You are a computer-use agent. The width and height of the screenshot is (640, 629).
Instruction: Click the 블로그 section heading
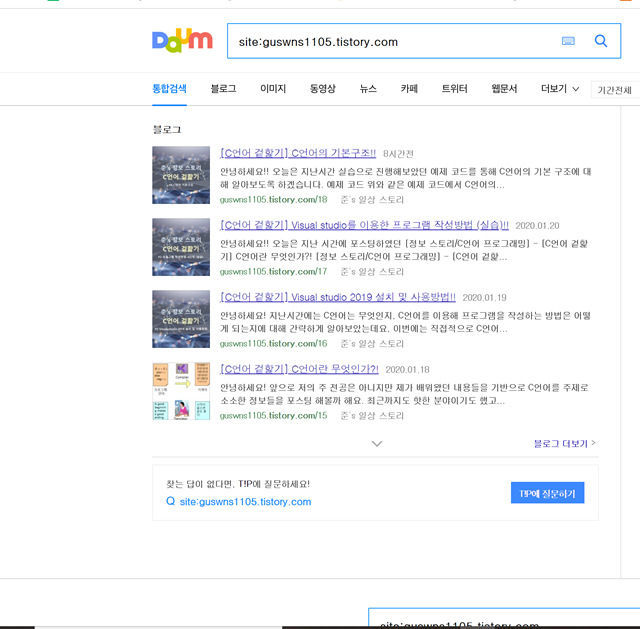[x=167, y=130]
